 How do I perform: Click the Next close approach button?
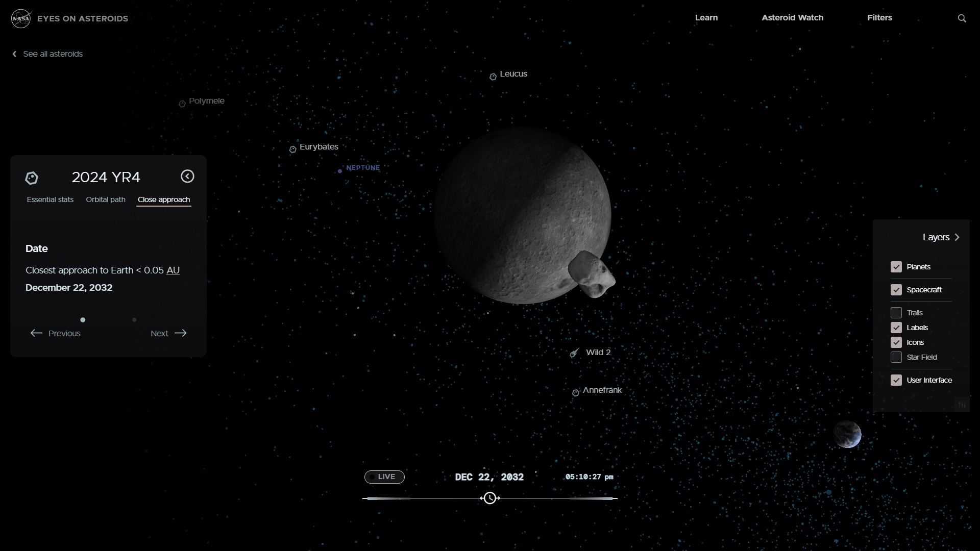168,333
